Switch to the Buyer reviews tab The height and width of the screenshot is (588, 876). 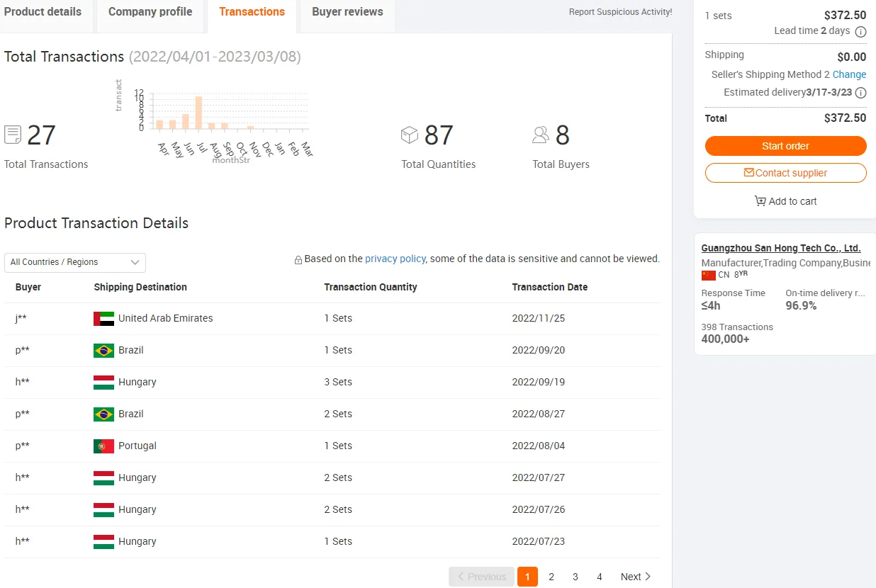tap(347, 12)
